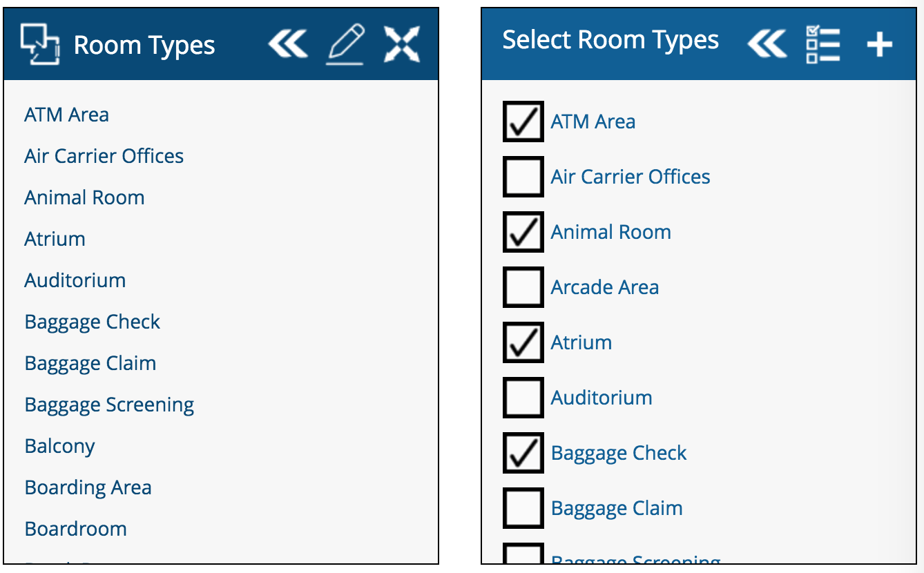
Task: Check the Arcade Area checkbox
Action: tap(523, 287)
